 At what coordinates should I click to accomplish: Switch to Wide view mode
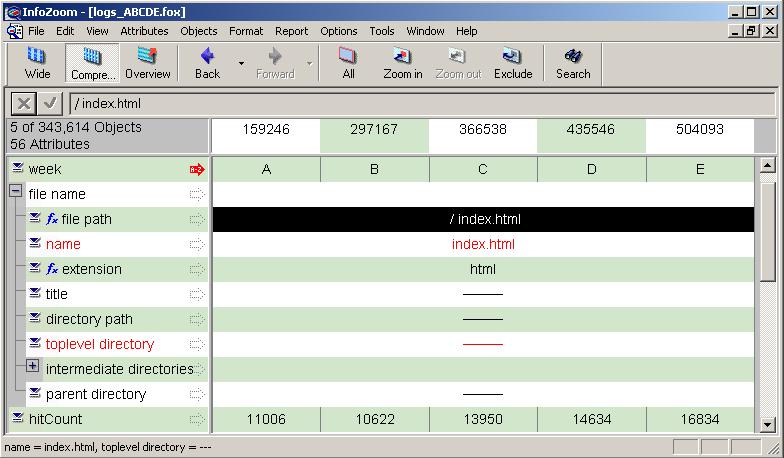37,62
